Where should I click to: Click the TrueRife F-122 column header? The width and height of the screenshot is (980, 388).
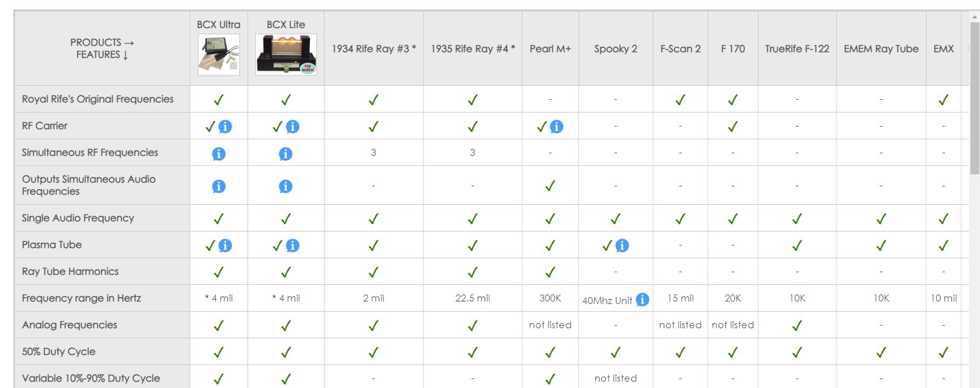(797, 48)
